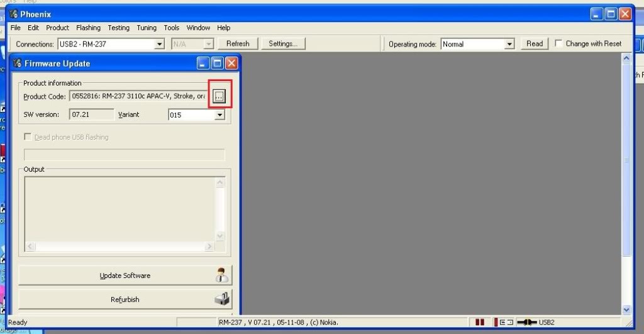Click main workspace scrollbar down arrow
This screenshot has width=644, height=334.
pos(626,309)
